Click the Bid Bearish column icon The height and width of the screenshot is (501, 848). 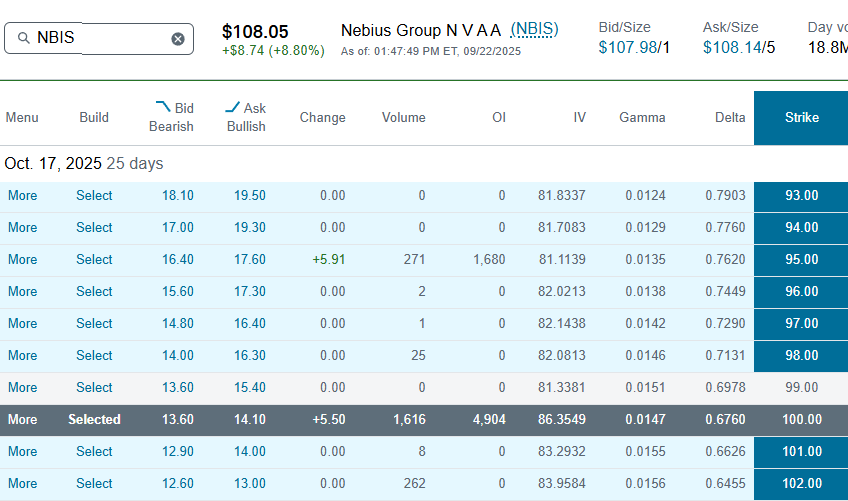[x=163, y=106]
